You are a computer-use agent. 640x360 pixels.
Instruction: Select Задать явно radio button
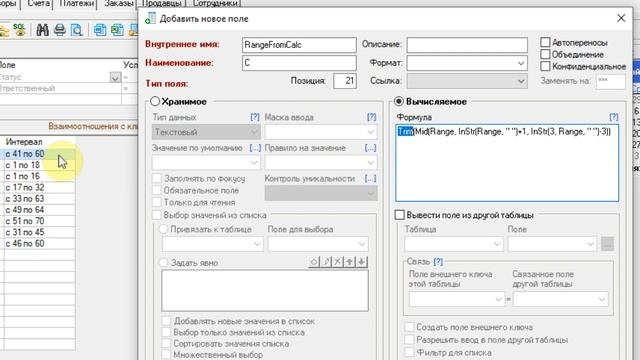[163, 262]
